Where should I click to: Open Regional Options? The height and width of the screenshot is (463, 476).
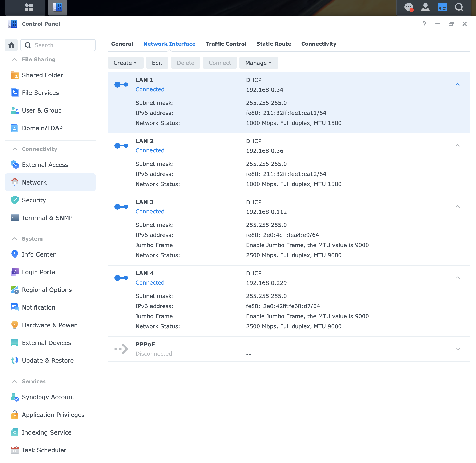click(x=50, y=290)
